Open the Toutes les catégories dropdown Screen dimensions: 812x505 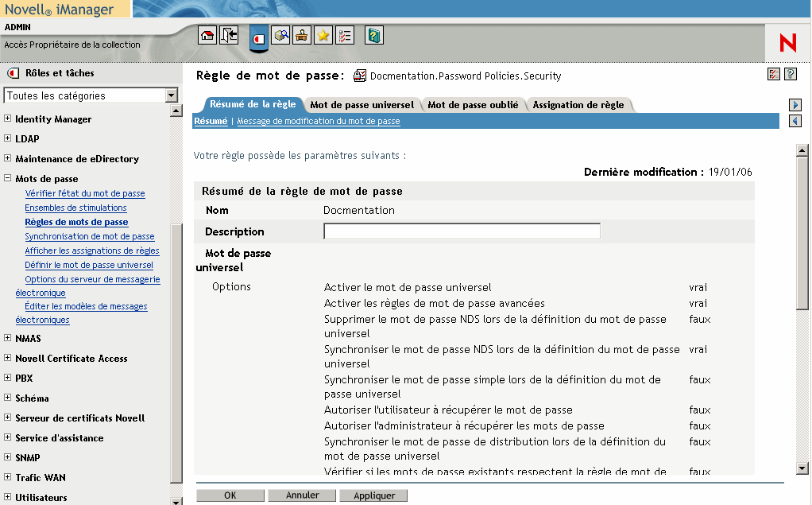click(91, 95)
